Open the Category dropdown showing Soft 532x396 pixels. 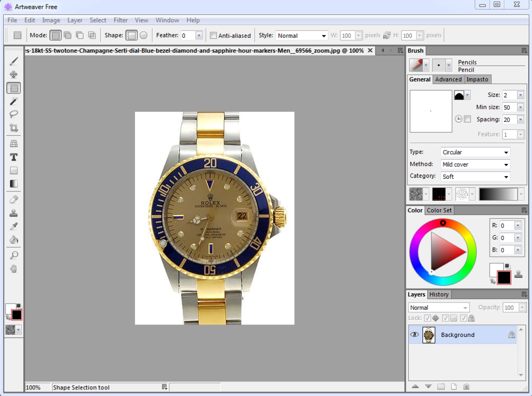475,177
